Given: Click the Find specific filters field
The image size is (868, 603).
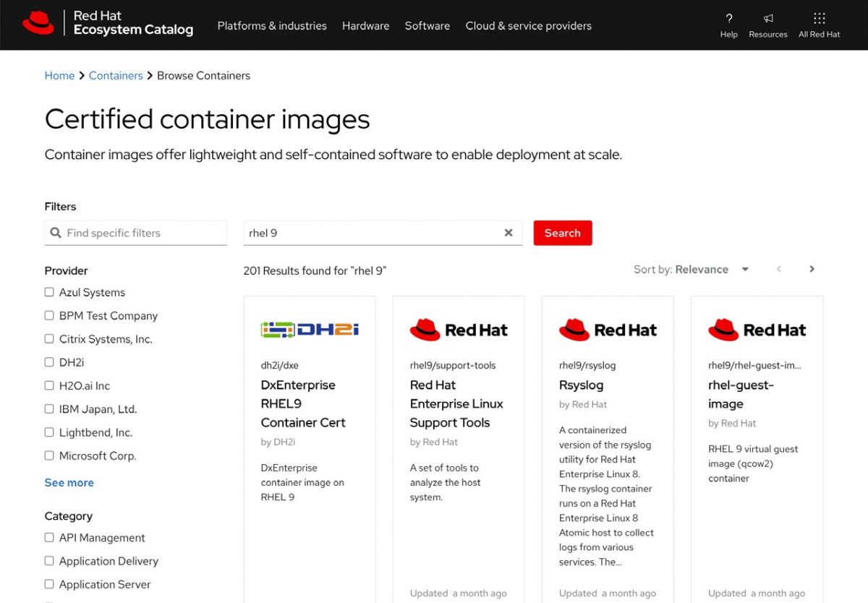Looking at the screenshot, I should [x=136, y=233].
